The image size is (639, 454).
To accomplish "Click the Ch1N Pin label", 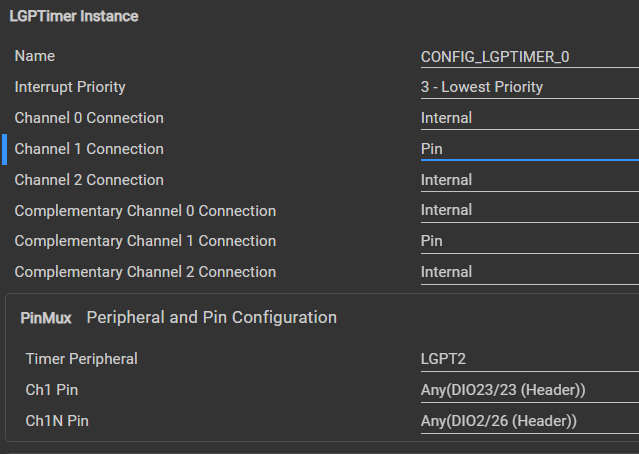I will 57,421.
